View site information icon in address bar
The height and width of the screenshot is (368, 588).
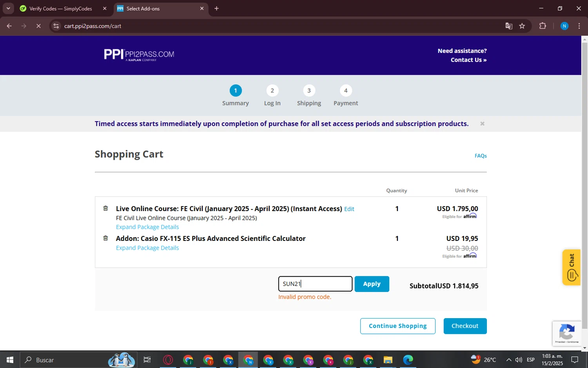pyautogui.click(x=56, y=26)
